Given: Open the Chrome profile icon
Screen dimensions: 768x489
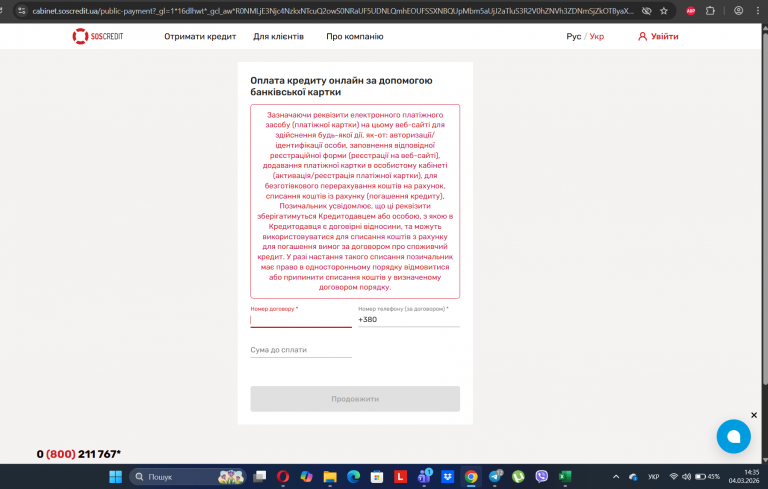Looking at the screenshot, I should 739,11.
